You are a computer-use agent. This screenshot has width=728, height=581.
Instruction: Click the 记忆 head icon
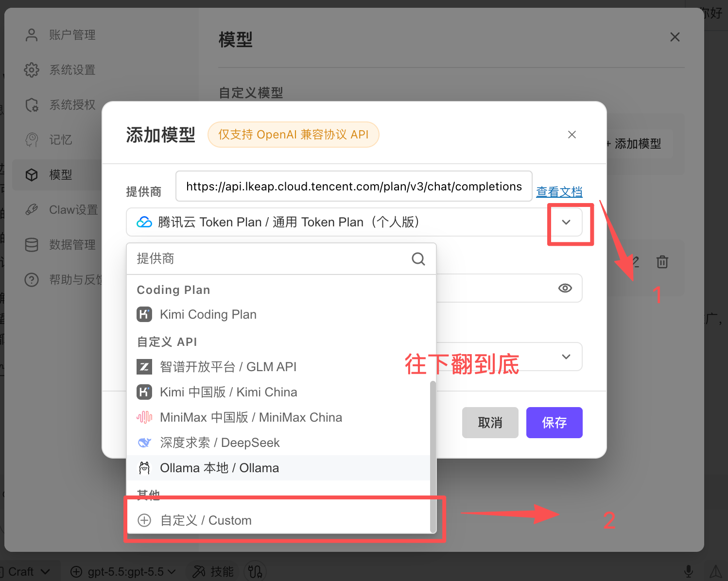(32, 140)
